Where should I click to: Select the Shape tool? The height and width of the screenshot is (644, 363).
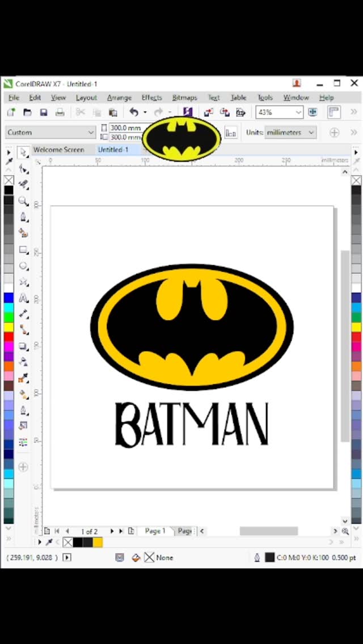coord(23,168)
